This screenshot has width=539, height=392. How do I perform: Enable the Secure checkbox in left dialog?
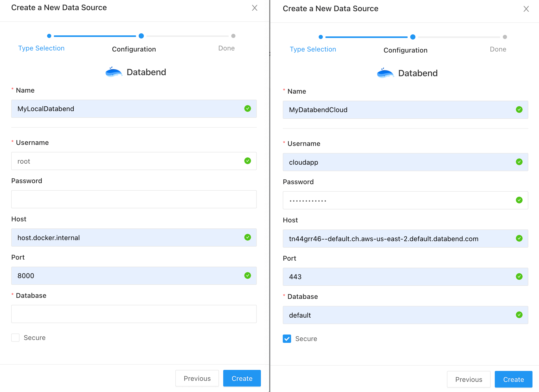pyautogui.click(x=15, y=338)
